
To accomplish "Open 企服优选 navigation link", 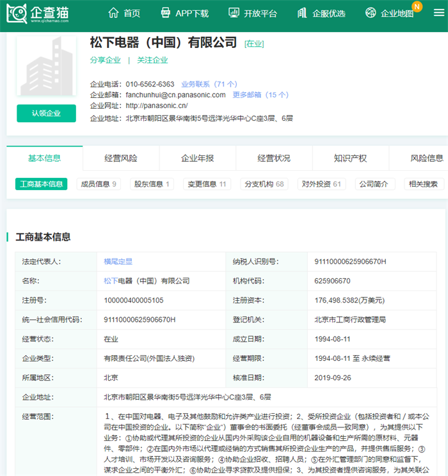I will pyautogui.click(x=328, y=13).
